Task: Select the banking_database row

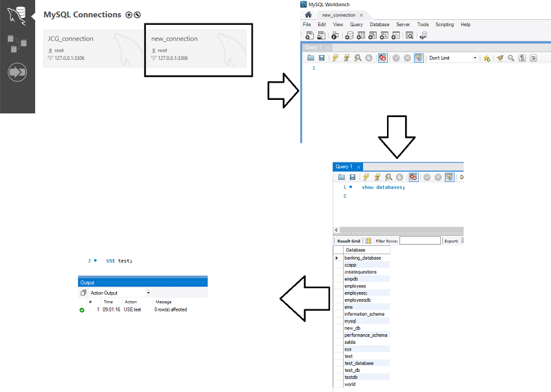Action: (366, 258)
